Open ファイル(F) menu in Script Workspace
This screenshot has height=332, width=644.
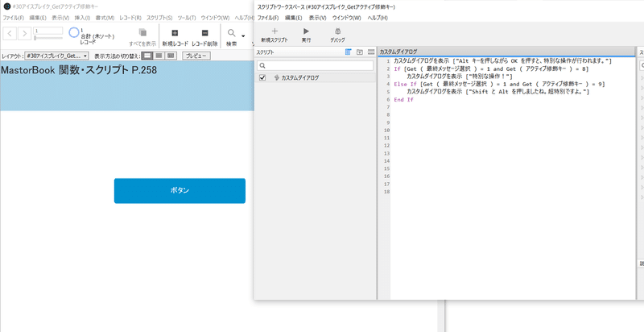pos(268,18)
